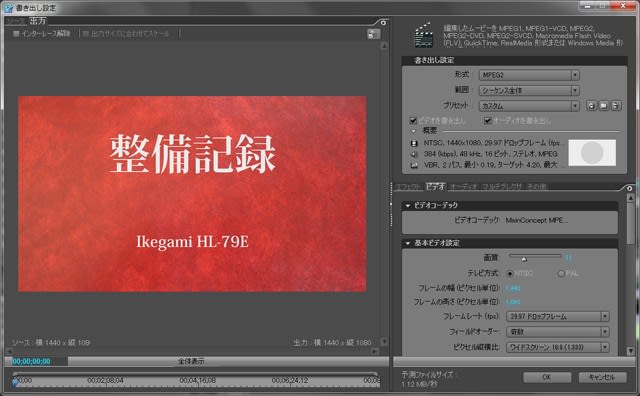Click the aspect ratio correction icon
Screen dimensions: 640x396
[373, 34]
